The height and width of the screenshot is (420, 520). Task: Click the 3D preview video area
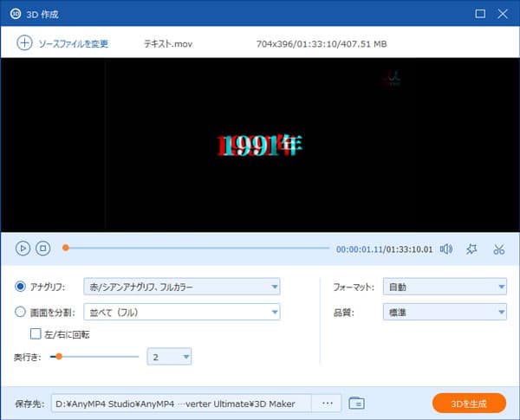(260, 145)
